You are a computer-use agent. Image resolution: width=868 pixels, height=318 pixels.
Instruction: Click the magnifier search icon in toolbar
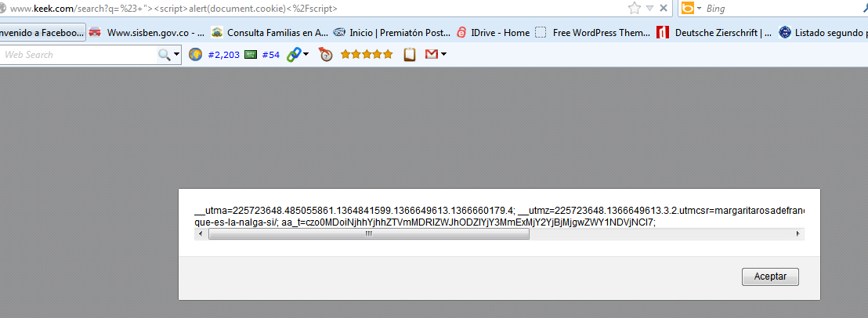164,54
